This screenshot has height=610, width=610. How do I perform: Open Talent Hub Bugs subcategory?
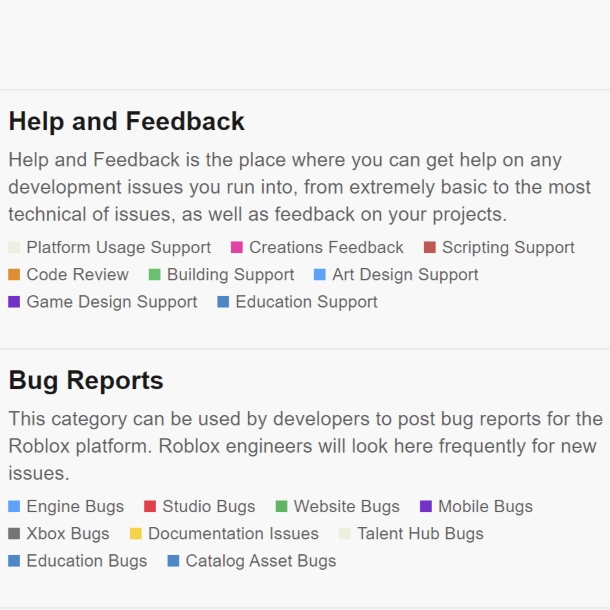click(x=412, y=534)
